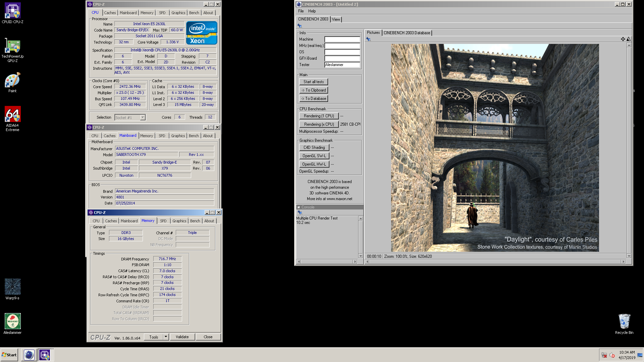Click the zoom triangle icon in picture viewer
Screen dimensions: 644x362
coord(629,39)
